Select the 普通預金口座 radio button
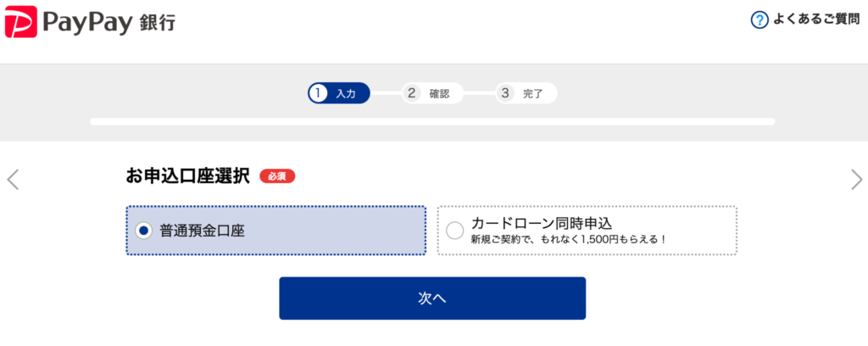The height and width of the screenshot is (346, 868). click(x=144, y=230)
